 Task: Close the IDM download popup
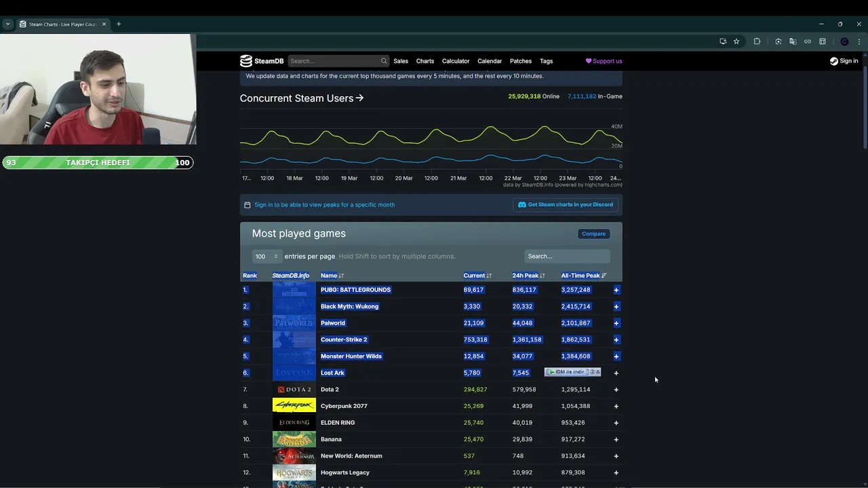click(x=597, y=372)
